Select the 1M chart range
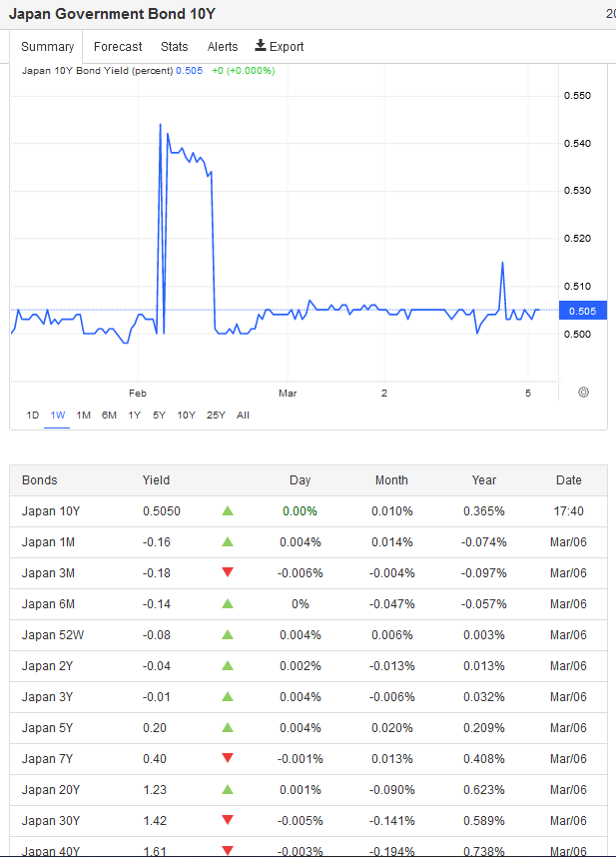 (83, 416)
